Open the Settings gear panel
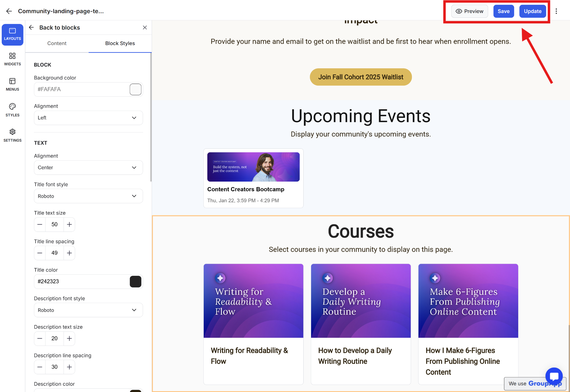570x392 pixels. pyautogui.click(x=13, y=135)
